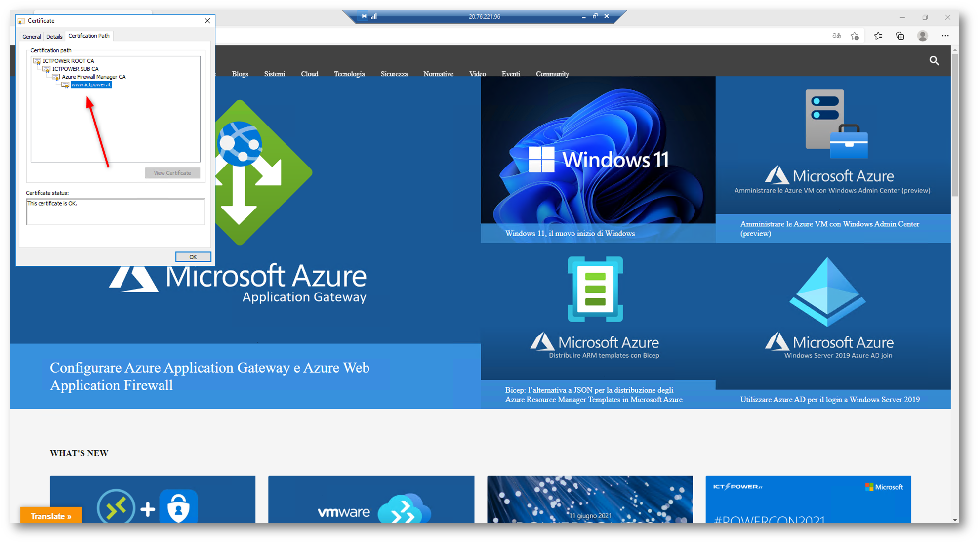Select ICTPOWER ROOT CA in certification path
The height and width of the screenshot is (544, 980).
tap(68, 61)
